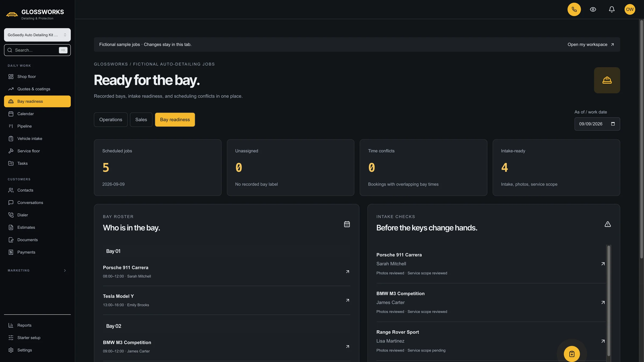Screen dimensions: 644x362
Task: Open the Dialer page
Action: tap(37, 215)
